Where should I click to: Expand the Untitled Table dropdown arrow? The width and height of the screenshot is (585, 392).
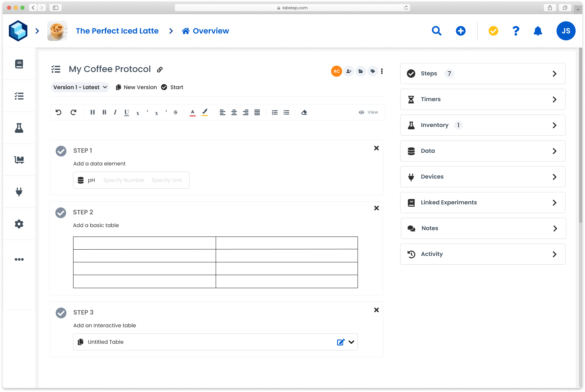coord(351,342)
